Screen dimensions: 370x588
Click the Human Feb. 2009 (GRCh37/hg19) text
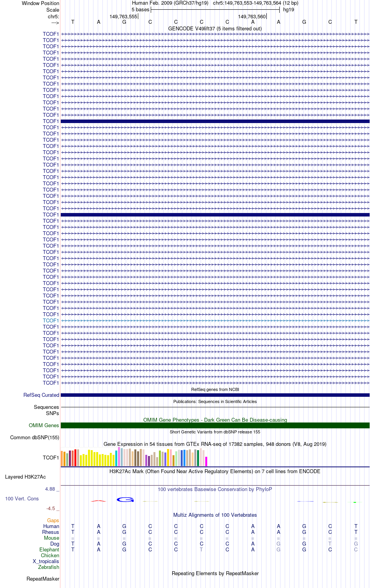[x=170, y=3]
